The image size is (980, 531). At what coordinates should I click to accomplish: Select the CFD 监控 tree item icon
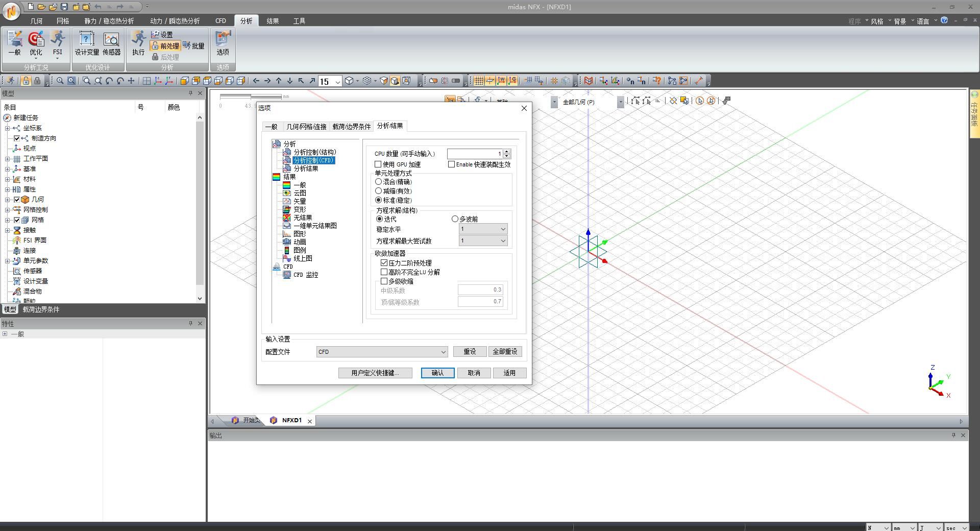point(287,275)
